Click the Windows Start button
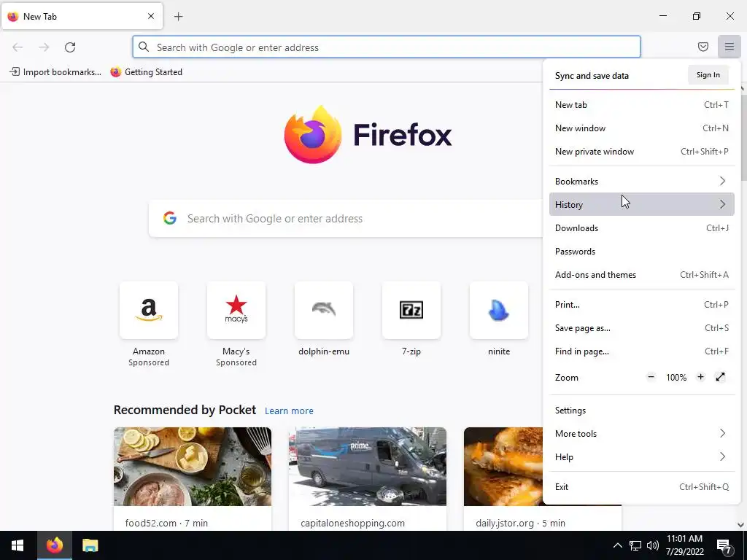This screenshot has width=747, height=560. click(18, 545)
